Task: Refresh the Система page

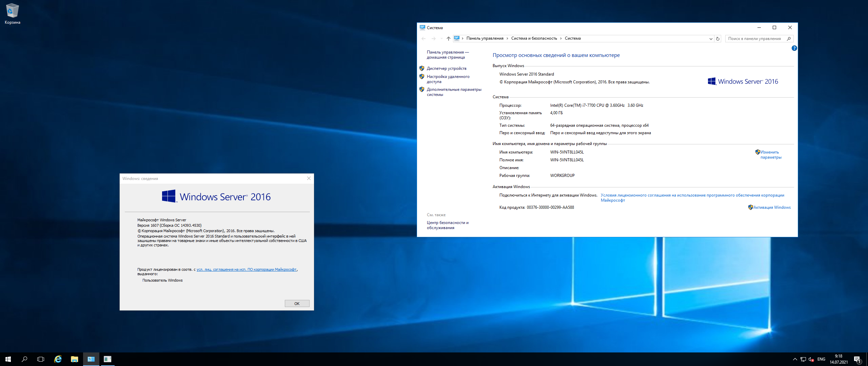Action: [x=718, y=39]
